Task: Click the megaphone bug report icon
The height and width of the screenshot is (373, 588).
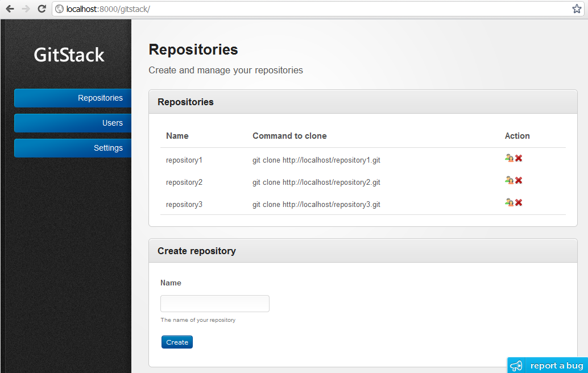Action: pyautogui.click(x=516, y=365)
